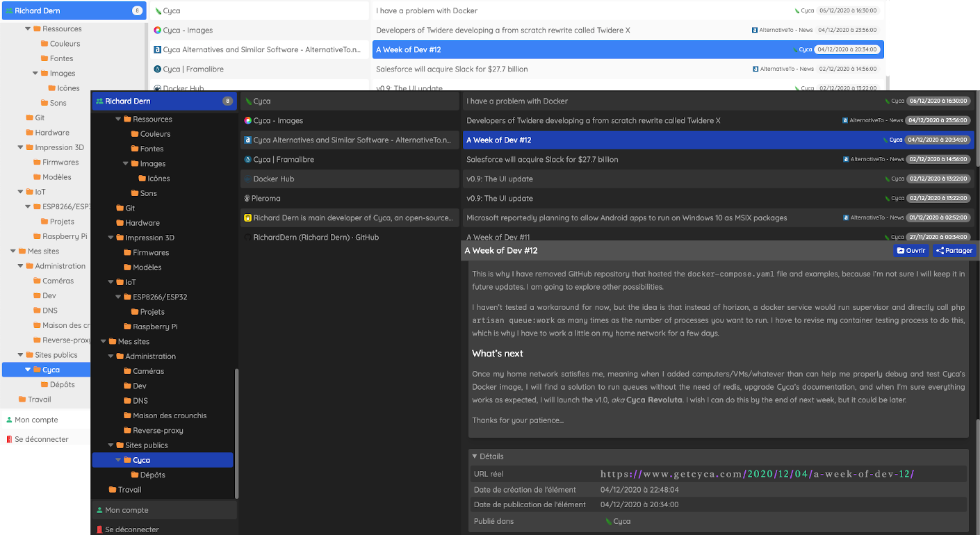
Task: Click the Pleroma favicon in dark window
Action: (x=247, y=199)
